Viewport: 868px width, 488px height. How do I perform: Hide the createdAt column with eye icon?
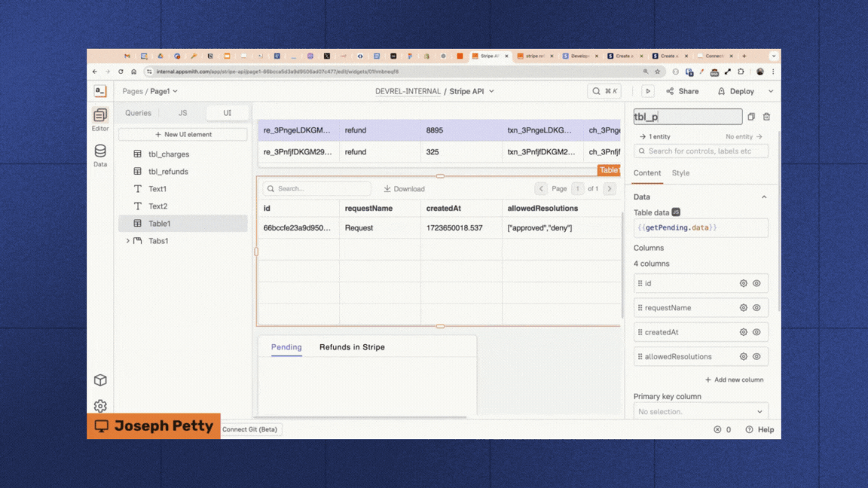point(756,332)
